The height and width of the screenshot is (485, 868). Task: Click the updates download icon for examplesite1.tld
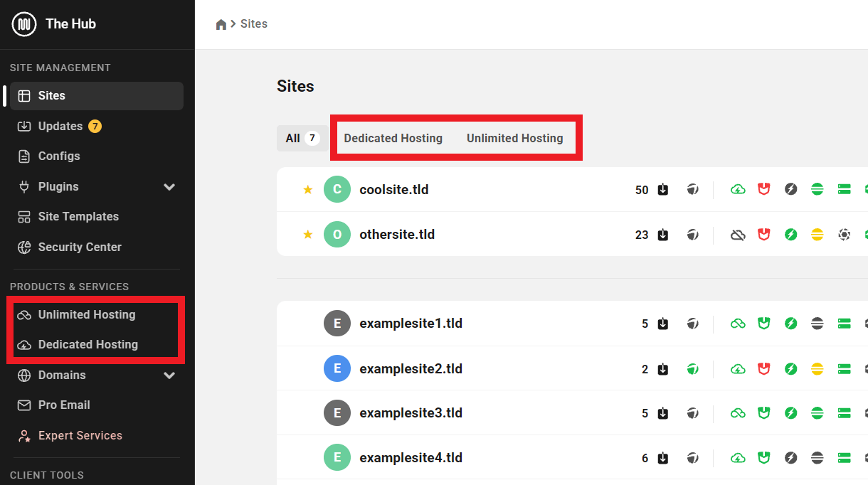coord(663,324)
